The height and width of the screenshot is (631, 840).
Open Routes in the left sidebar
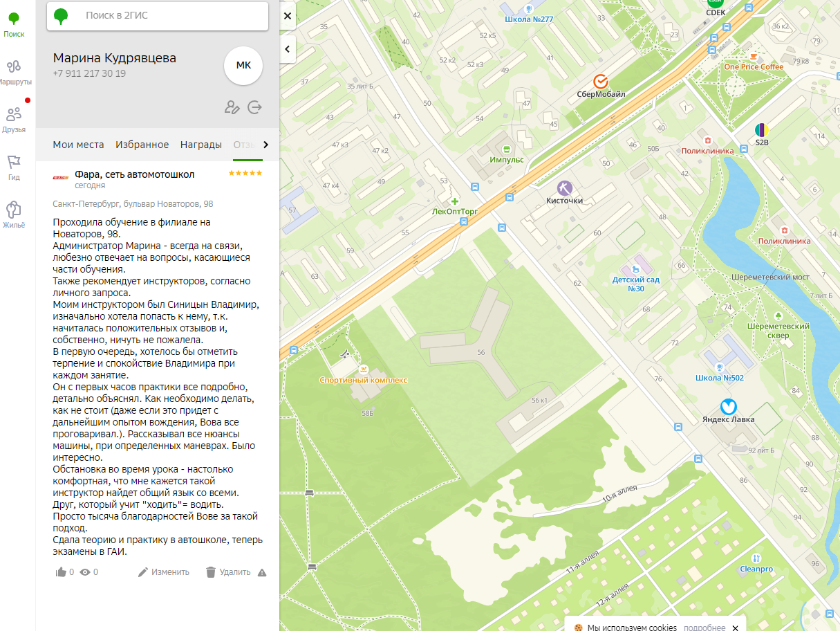point(14,71)
